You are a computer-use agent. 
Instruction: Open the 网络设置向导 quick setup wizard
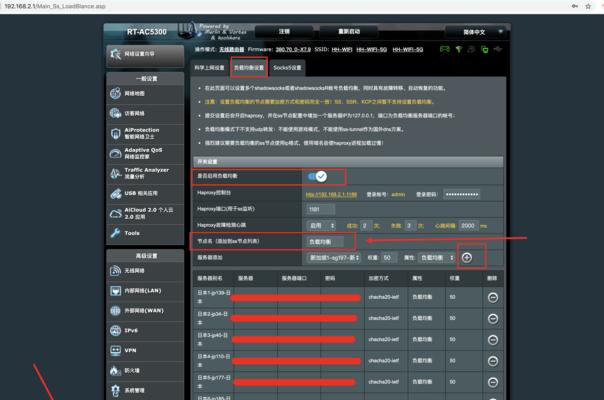point(145,54)
